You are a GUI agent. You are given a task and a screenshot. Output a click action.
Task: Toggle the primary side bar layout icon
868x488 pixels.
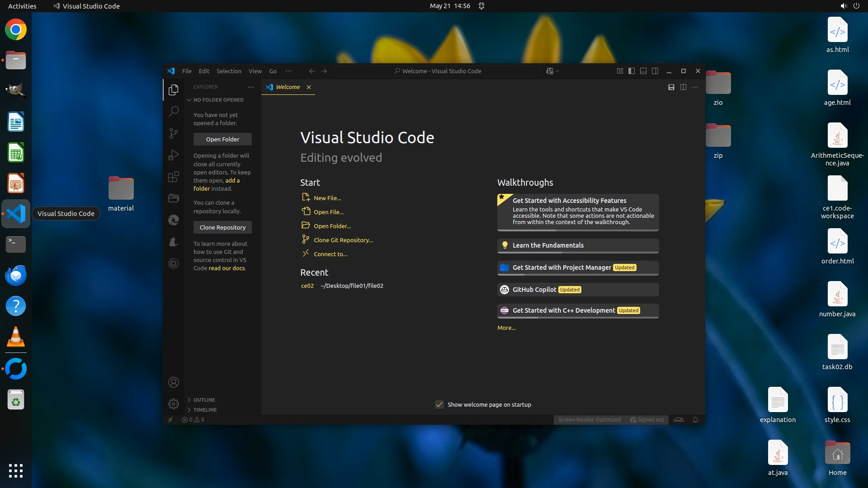click(632, 71)
